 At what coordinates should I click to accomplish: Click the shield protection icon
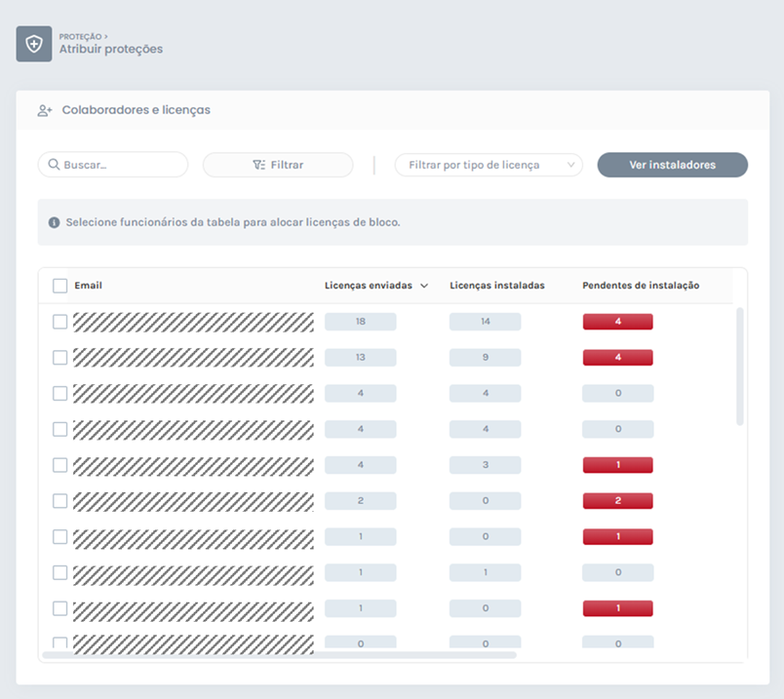[34, 44]
